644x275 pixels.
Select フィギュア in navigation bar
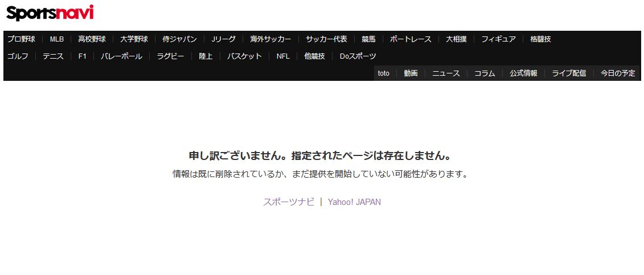[499, 39]
